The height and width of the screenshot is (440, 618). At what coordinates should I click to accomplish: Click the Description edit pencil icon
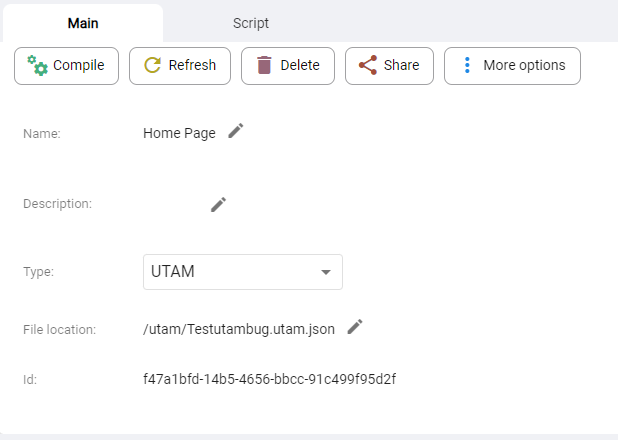coord(218,205)
